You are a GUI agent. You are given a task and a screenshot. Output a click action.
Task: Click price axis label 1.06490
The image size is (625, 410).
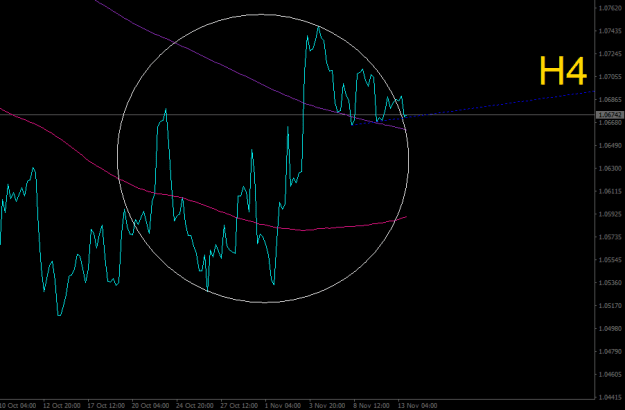[x=611, y=145]
